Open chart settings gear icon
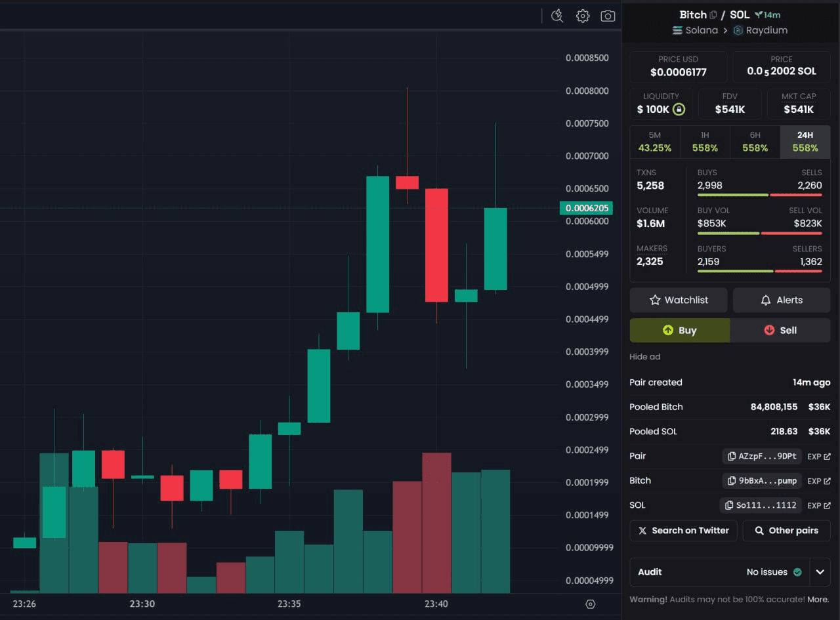840x620 pixels. tap(583, 16)
